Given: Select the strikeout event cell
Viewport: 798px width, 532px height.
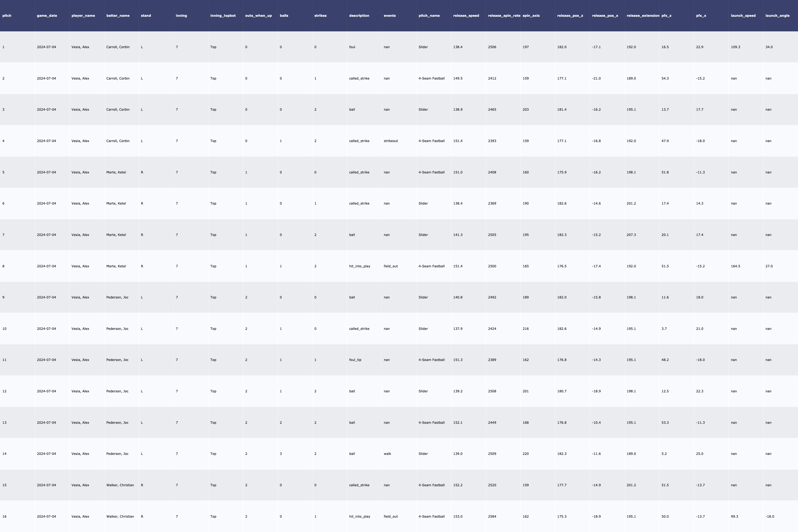Looking at the screenshot, I should coord(390,141).
